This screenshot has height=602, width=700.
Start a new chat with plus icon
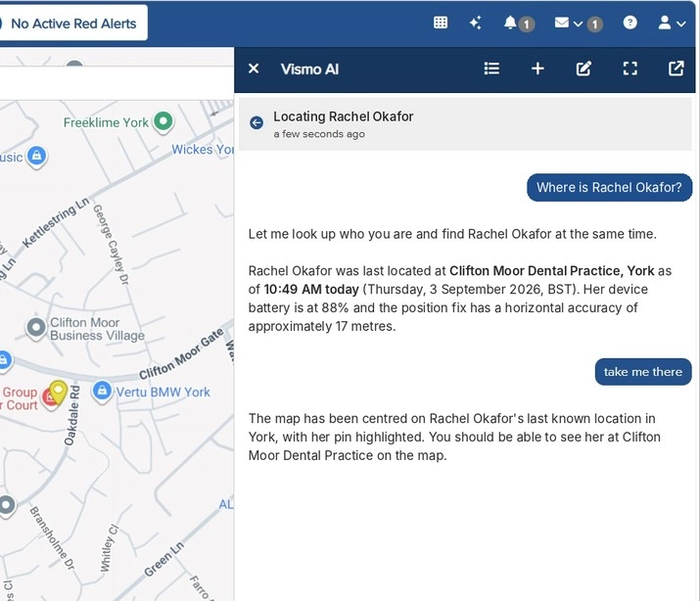[537, 69]
